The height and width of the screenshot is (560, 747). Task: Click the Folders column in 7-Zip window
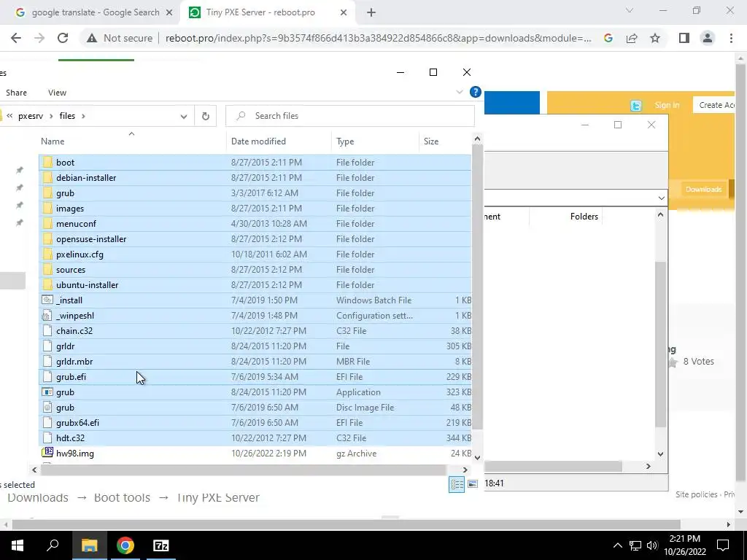tap(584, 216)
